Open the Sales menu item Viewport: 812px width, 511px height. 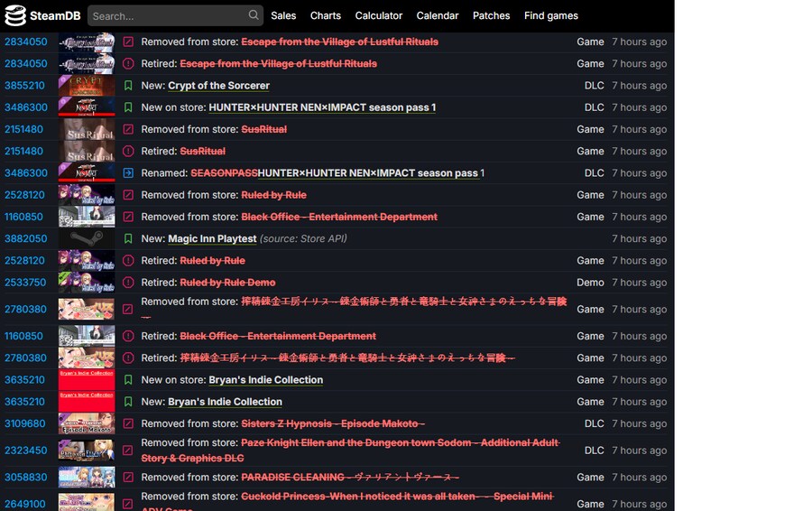283,15
